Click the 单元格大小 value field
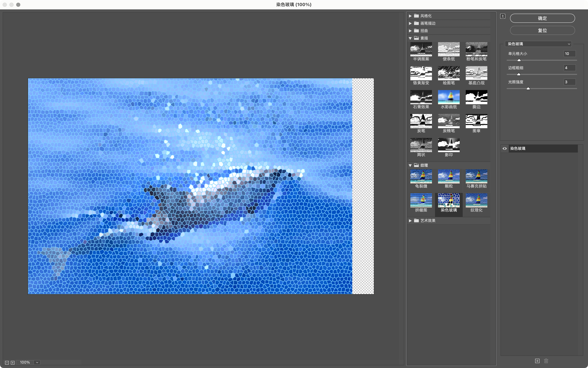 pos(570,53)
